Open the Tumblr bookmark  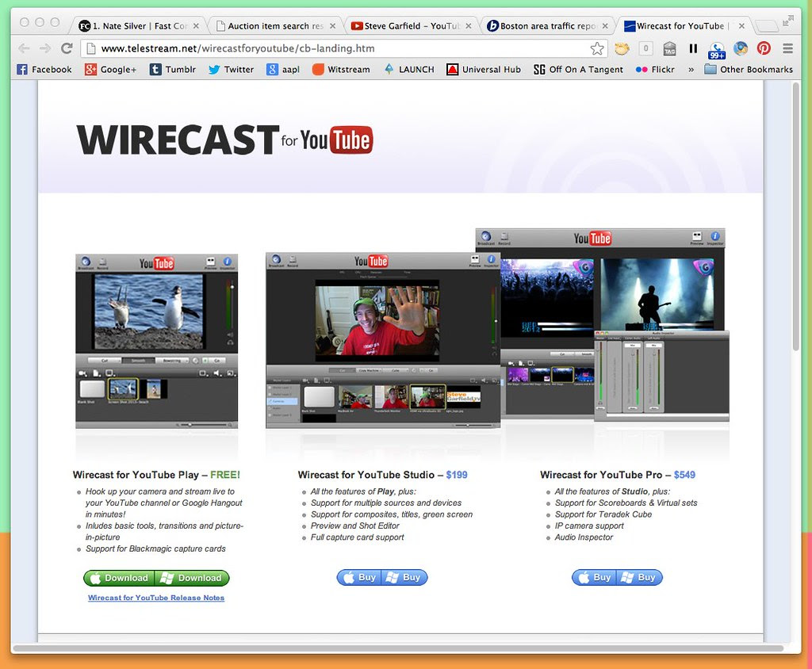point(173,70)
